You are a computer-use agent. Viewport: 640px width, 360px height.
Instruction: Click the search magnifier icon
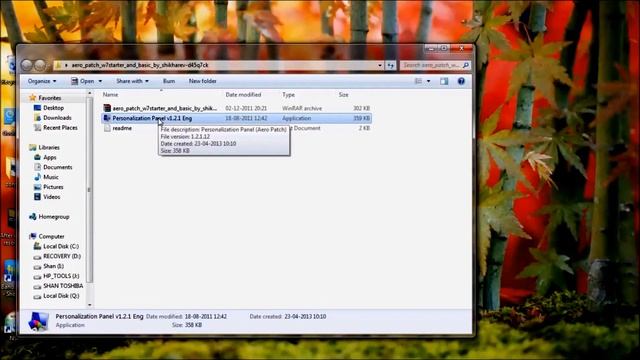point(466,65)
